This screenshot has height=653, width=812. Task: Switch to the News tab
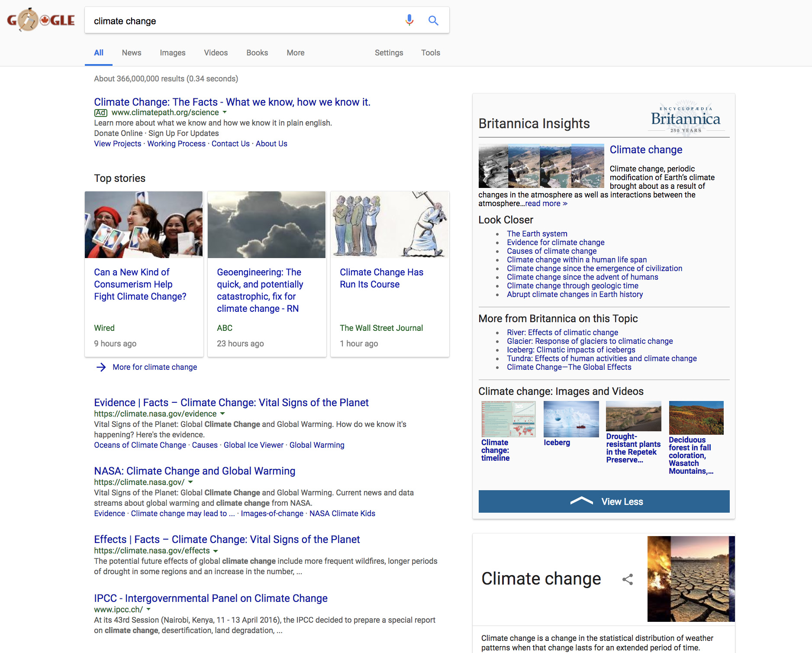click(132, 53)
